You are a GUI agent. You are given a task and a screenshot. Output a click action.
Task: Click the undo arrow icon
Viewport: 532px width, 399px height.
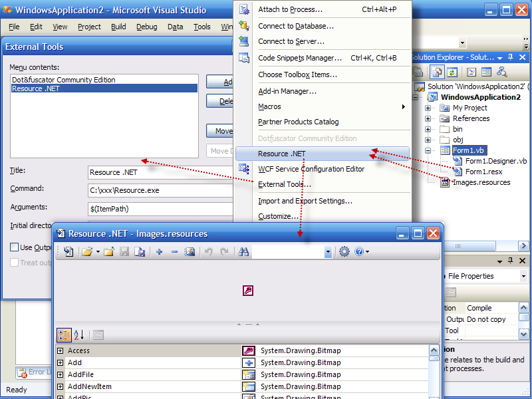tap(209, 251)
